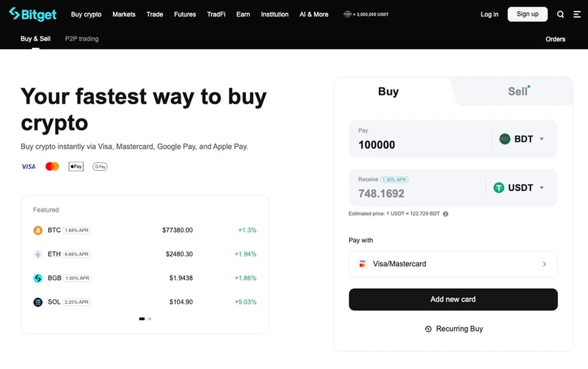
Task: Open the Earn menu
Action: tap(243, 14)
